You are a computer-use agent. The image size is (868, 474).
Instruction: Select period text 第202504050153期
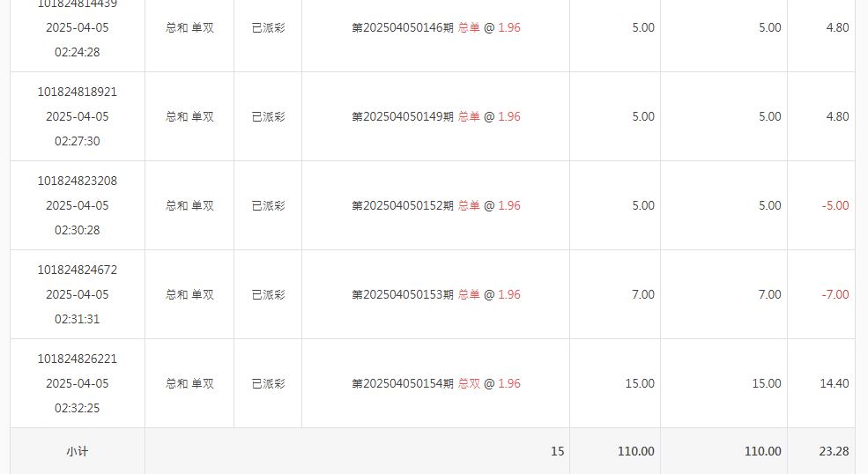(x=403, y=294)
